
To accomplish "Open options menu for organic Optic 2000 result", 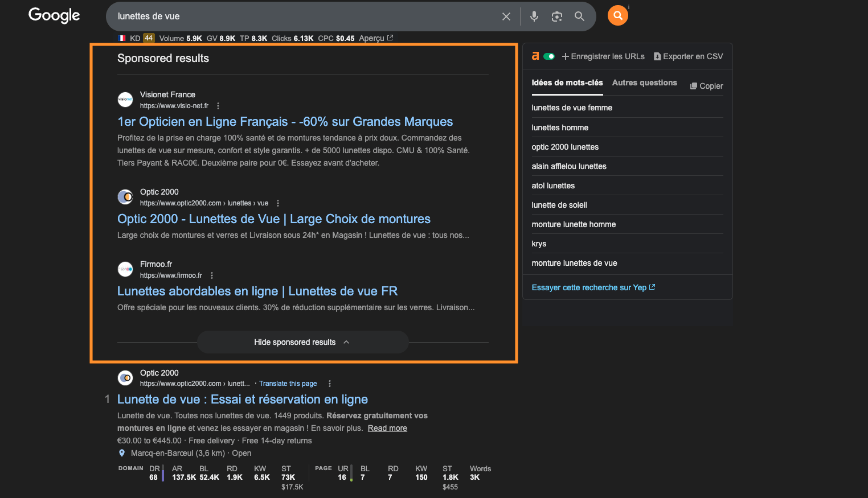I will (330, 384).
